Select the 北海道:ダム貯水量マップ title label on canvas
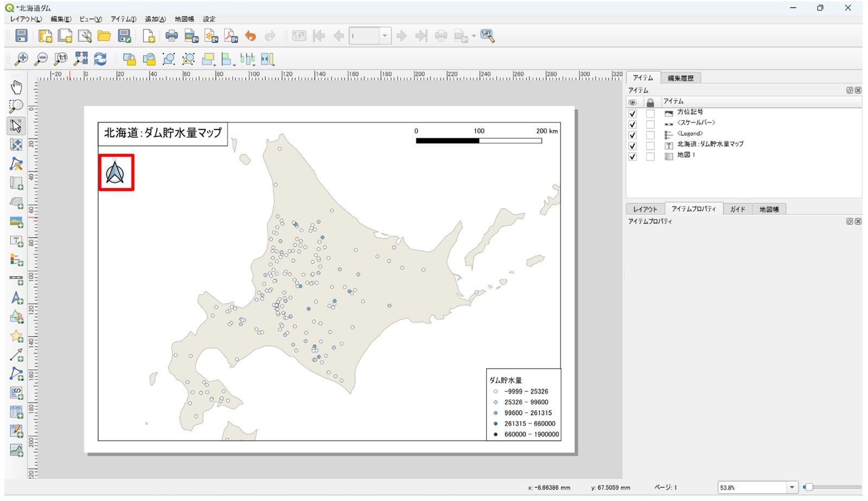The image size is (868, 501). (163, 134)
